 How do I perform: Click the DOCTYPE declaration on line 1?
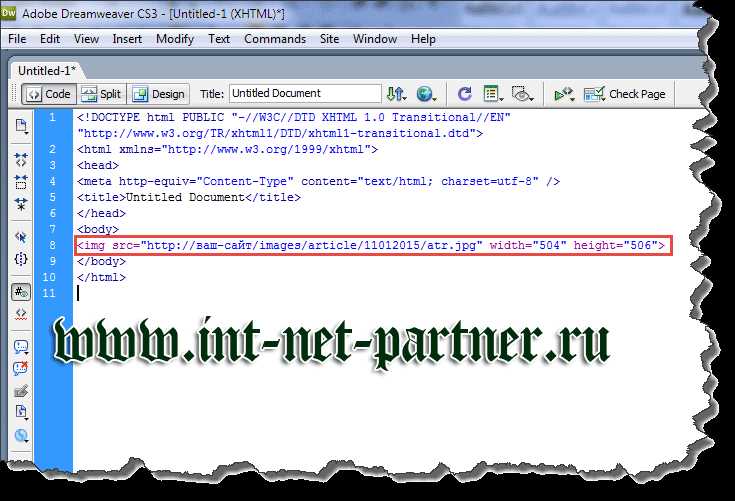pos(294,117)
